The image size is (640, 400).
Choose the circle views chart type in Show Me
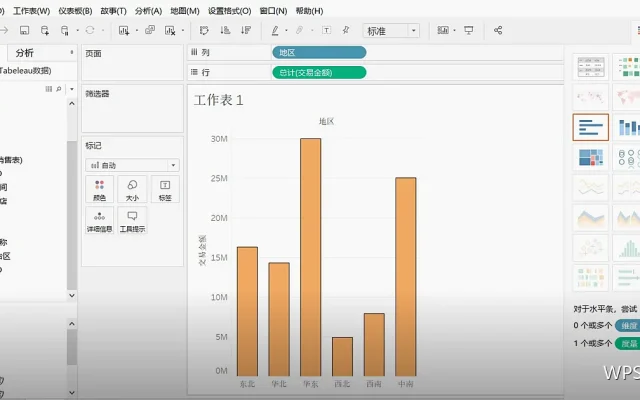(628, 158)
